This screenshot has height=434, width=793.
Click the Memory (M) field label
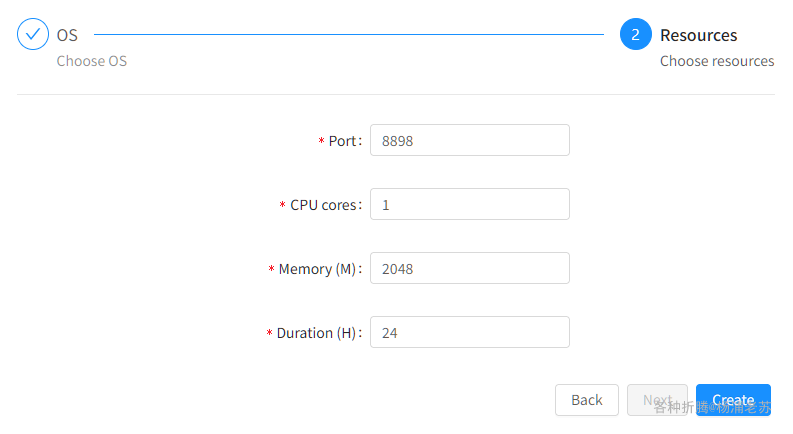[318, 269]
